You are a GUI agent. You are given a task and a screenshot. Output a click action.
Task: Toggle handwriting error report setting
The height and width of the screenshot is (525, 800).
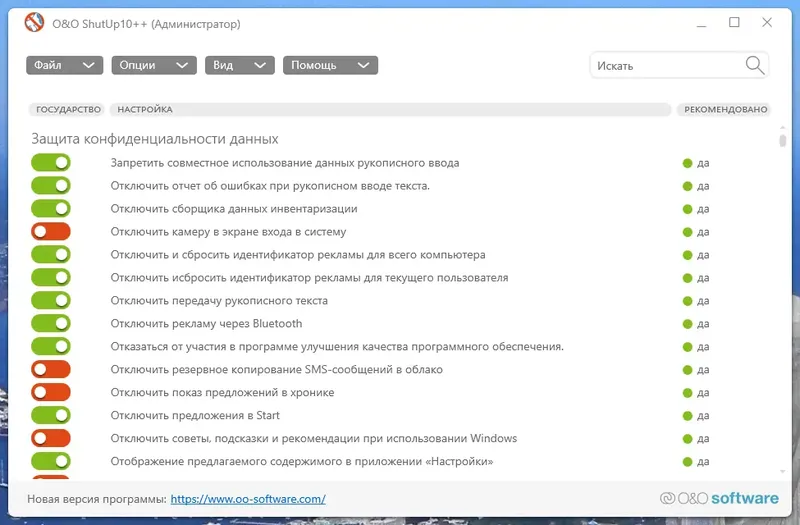51,186
